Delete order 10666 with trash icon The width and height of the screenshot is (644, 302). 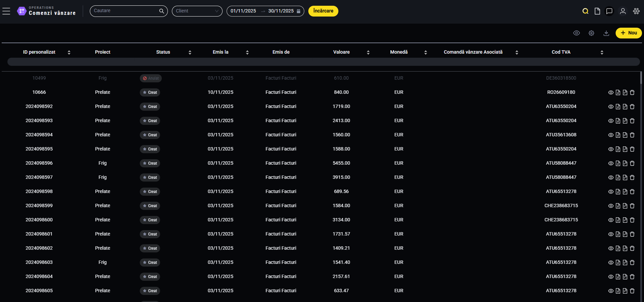pos(632,92)
